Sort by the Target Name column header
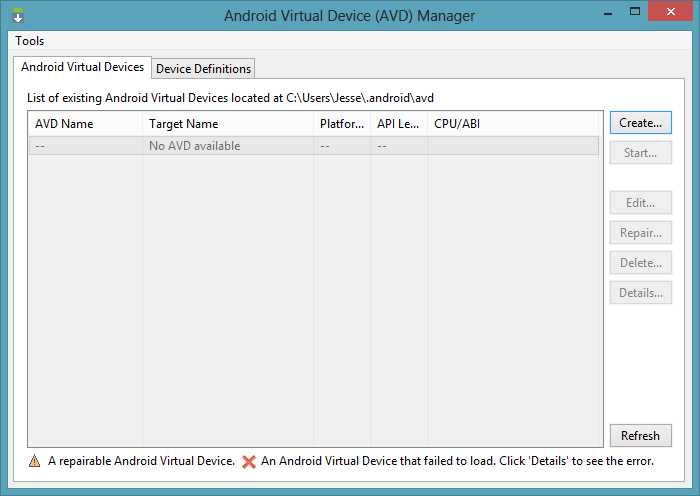The width and height of the screenshot is (700, 496). pos(229,124)
